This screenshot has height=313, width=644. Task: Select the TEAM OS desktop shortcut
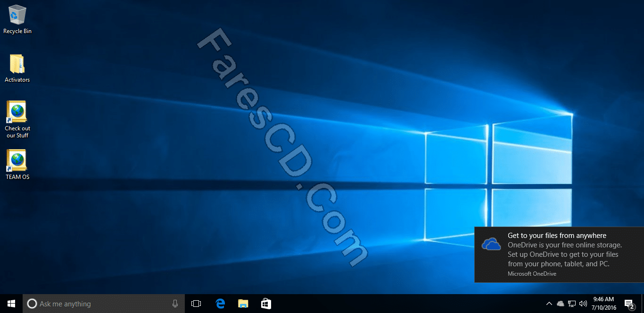tap(17, 164)
